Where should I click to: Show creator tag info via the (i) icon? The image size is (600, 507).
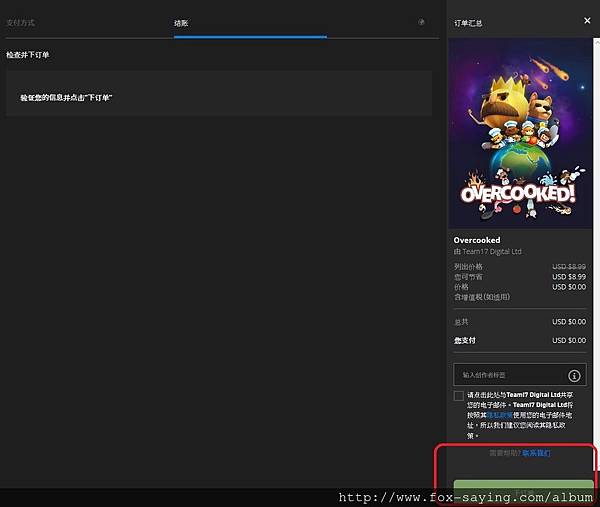(x=574, y=376)
